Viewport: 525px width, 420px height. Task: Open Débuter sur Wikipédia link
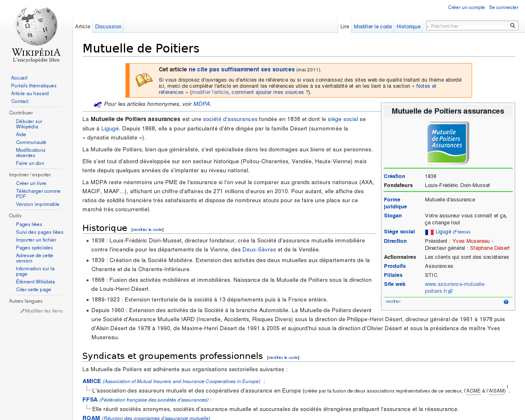click(x=29, y=124)
